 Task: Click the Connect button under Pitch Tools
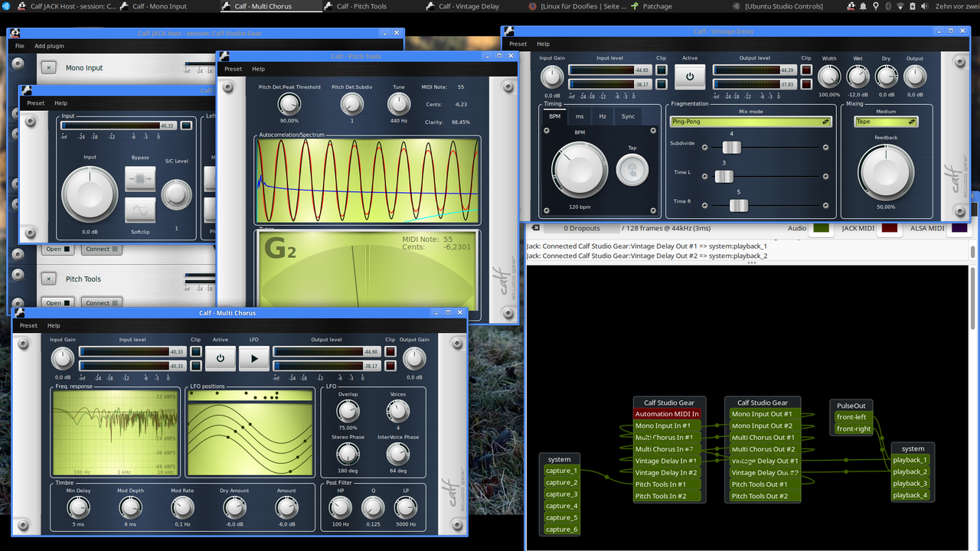[101, 302]
